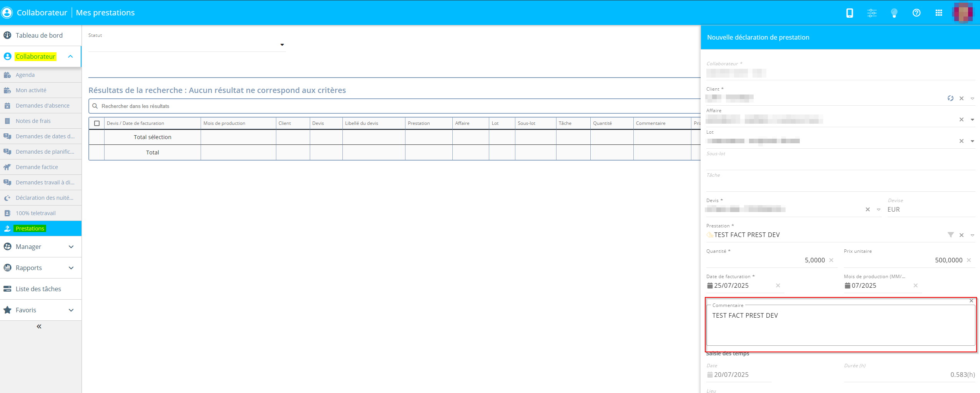Clear the Quantité field value

click(x=831, y=260)
